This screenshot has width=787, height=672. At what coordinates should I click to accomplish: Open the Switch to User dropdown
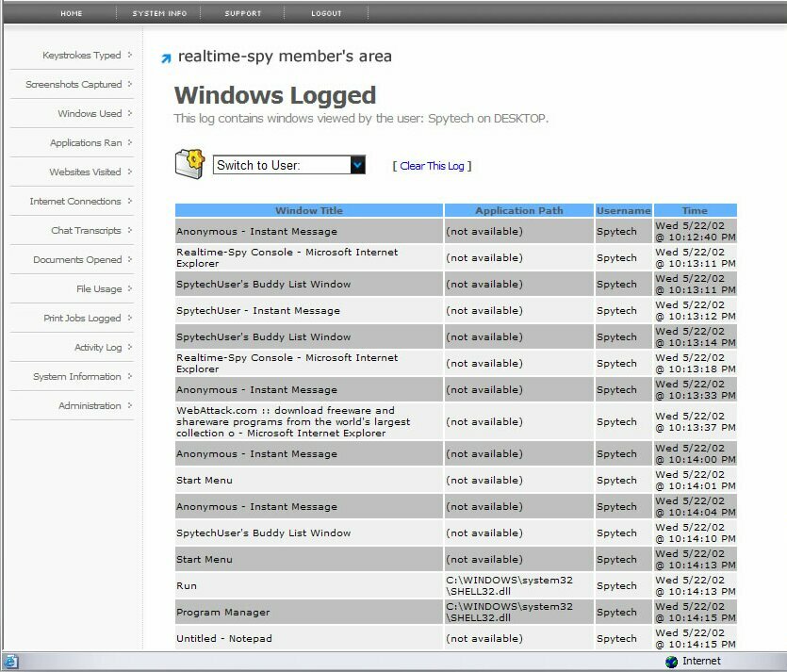pyautogui.click(x=357, y=165)
